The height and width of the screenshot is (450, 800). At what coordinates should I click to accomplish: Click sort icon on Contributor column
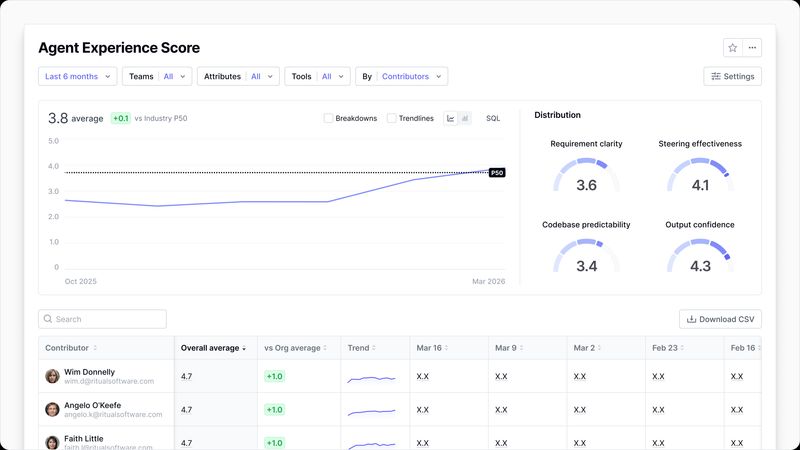pos(95,348)
